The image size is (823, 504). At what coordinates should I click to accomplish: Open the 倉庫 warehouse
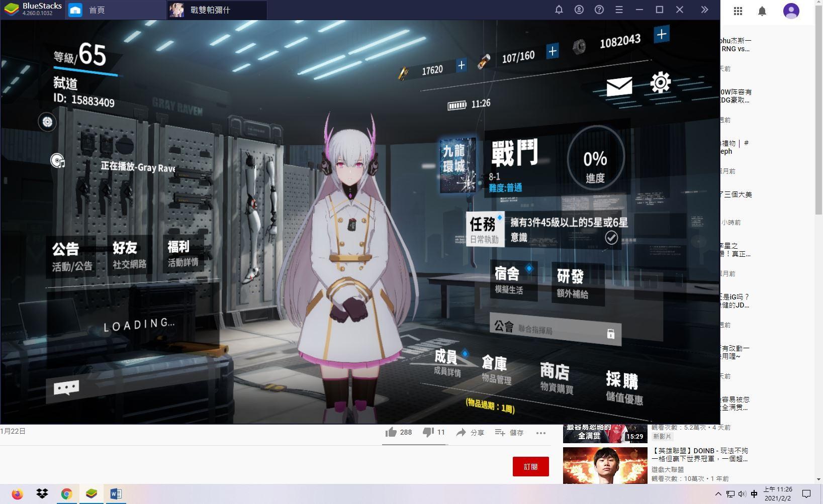496,370
